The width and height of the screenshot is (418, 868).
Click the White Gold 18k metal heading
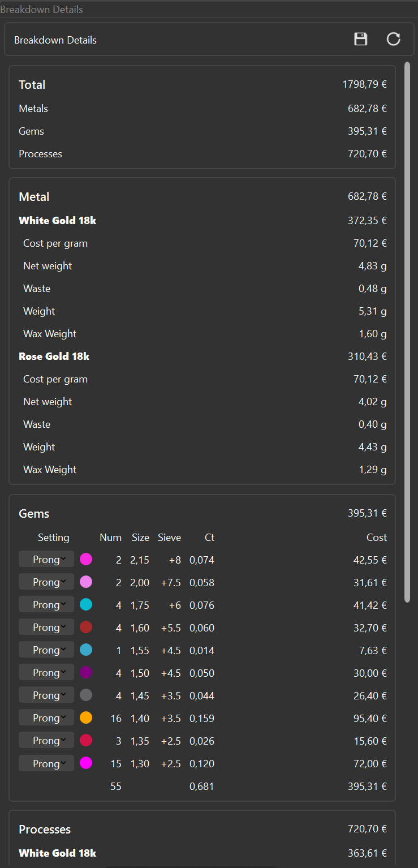(x=57, y=221)
